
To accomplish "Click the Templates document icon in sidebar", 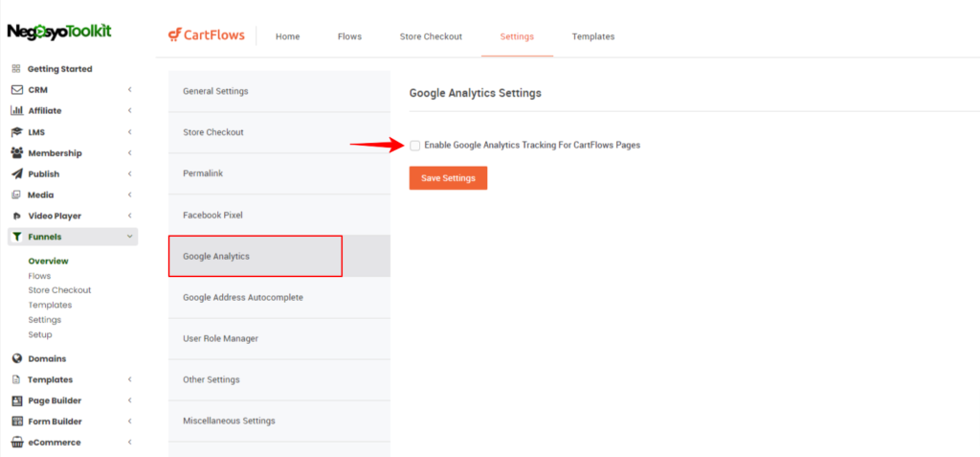I will (16, 380).
